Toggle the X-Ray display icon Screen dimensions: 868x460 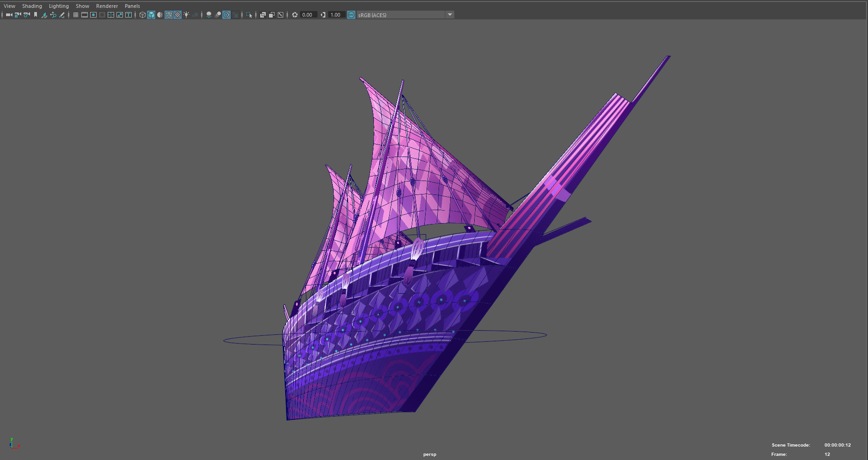click(263, 15)
